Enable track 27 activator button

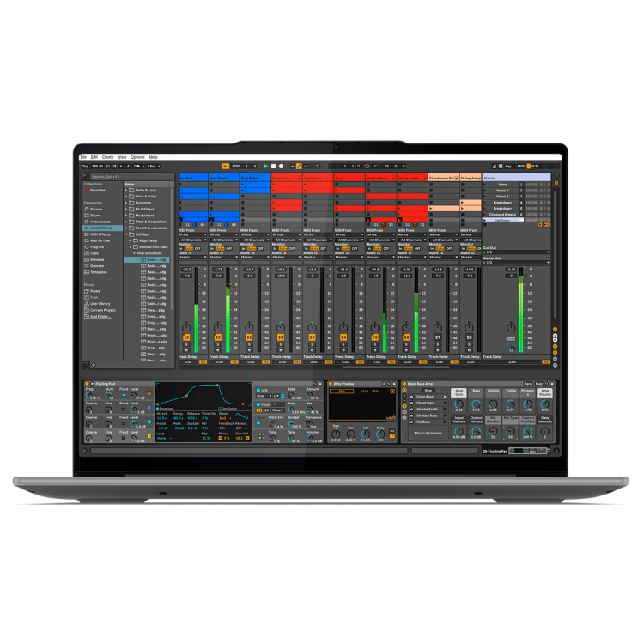(x=437, y=337)
